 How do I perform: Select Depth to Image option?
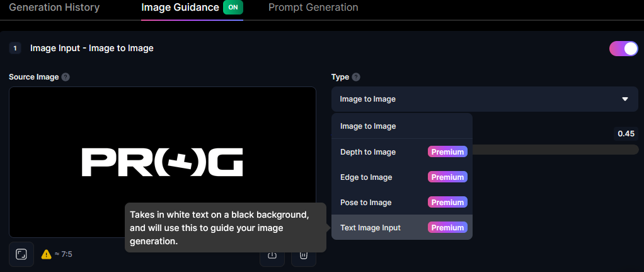[x=401, y=152]
